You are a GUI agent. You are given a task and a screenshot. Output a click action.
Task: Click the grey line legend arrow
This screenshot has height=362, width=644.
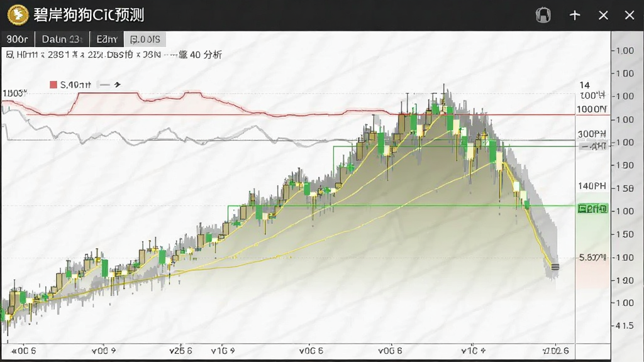(110, 85)
